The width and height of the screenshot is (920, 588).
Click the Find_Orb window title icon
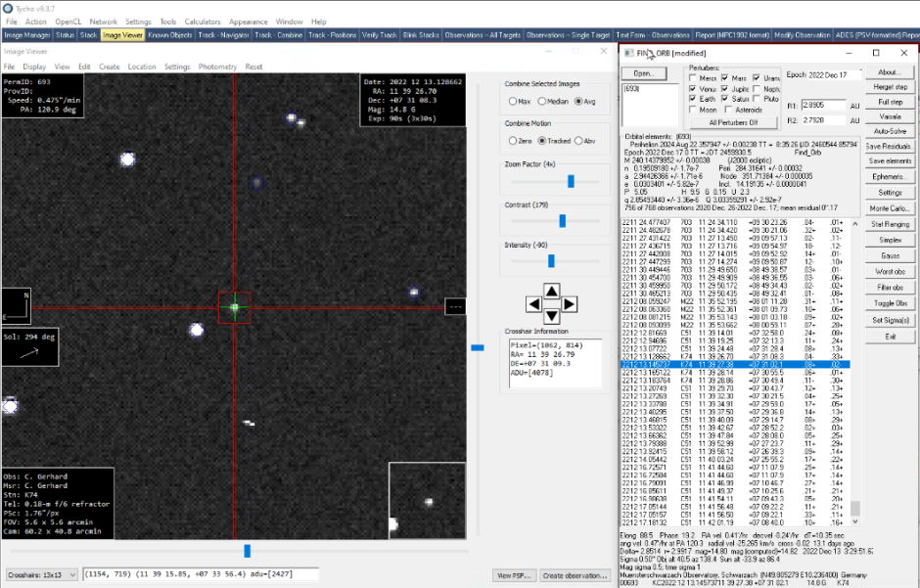[x=629, y=52]
